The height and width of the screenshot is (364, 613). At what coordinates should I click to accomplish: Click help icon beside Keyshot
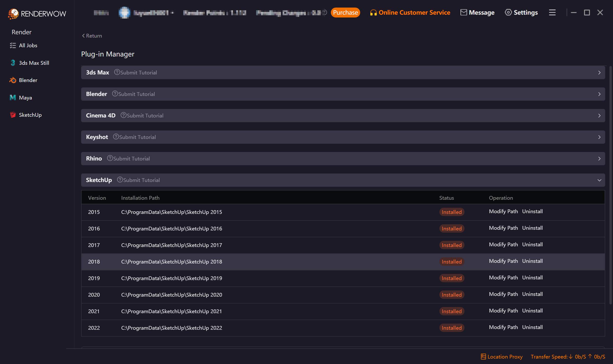point(116,137)
